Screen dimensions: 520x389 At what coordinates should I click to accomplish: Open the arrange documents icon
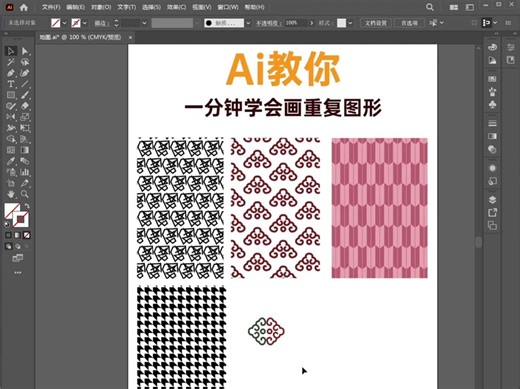coord(454,7)
